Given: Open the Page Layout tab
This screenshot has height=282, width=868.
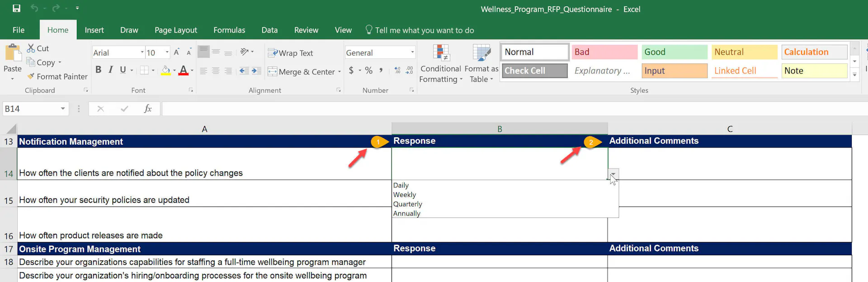Looking at the screenshot, I should pos(176,30).
